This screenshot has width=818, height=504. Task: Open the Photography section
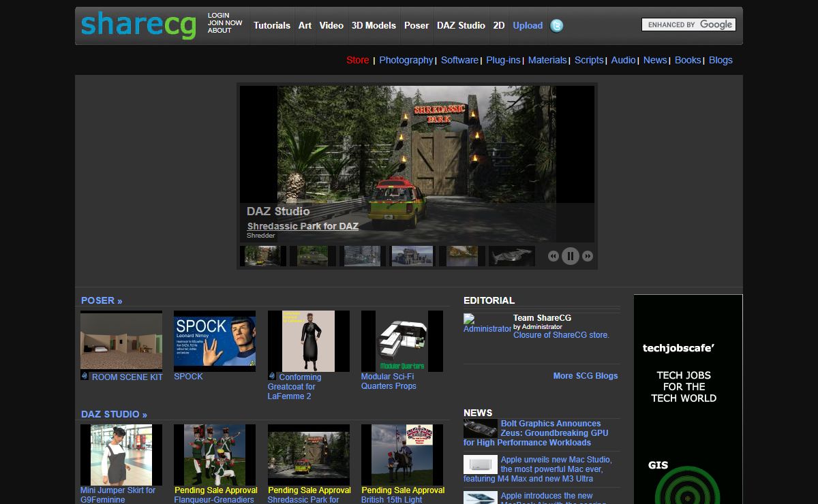coord(406,60)
